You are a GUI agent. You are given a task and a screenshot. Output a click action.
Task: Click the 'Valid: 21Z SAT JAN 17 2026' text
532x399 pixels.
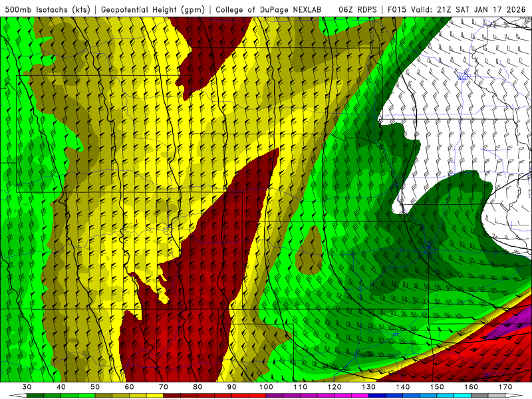468,9
